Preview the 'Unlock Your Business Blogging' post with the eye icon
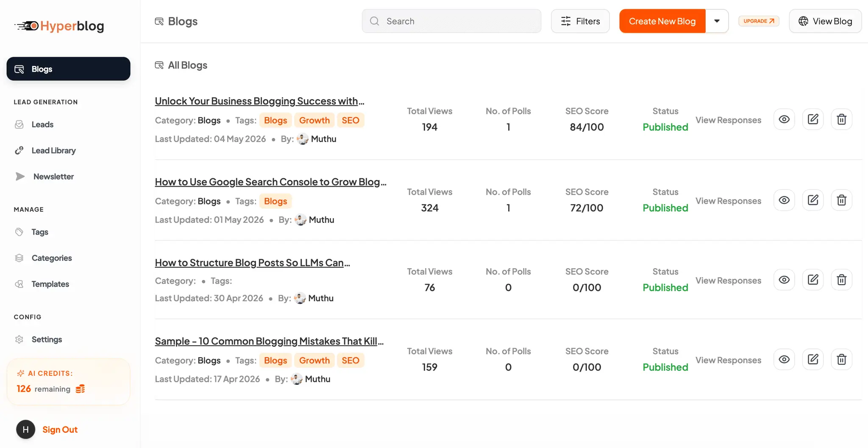868x448 pixels. tap(784, 119)
